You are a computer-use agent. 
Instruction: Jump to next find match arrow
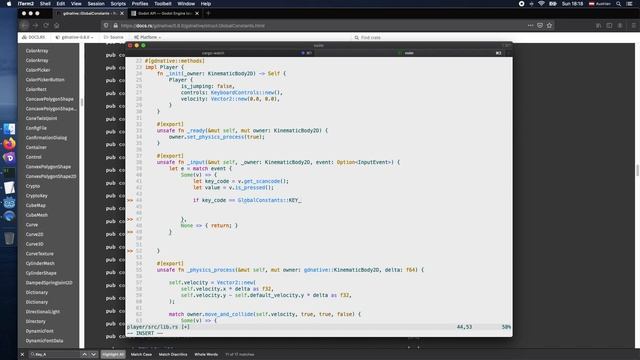[93, 354]
